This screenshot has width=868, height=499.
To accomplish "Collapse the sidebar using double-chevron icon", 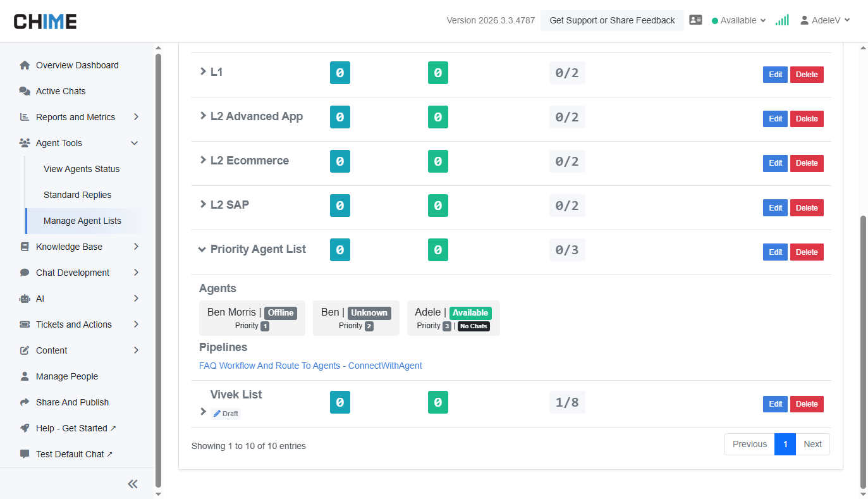I will click(133, 484).
